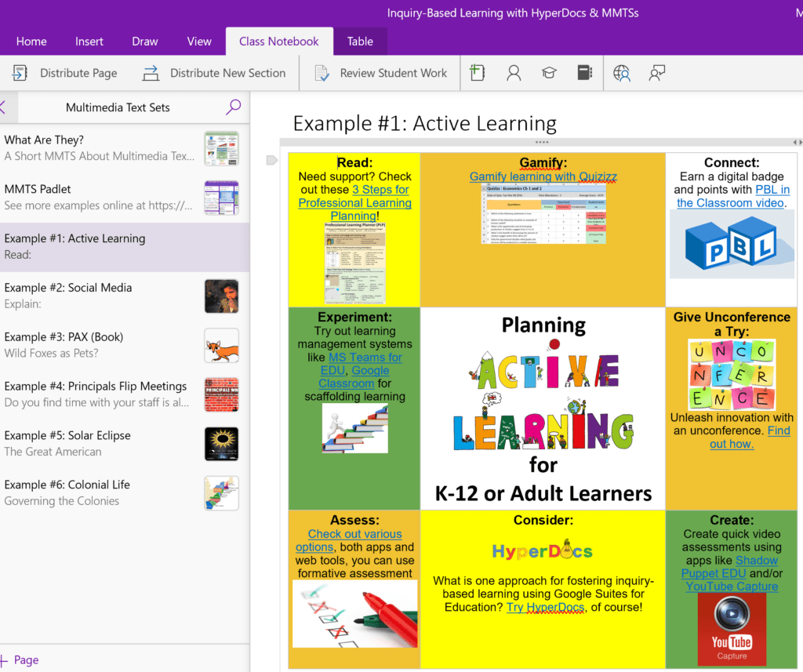Click the note tag marker beside the table
The width and height of the screenshot is (803, 672).
pos(272,160)
